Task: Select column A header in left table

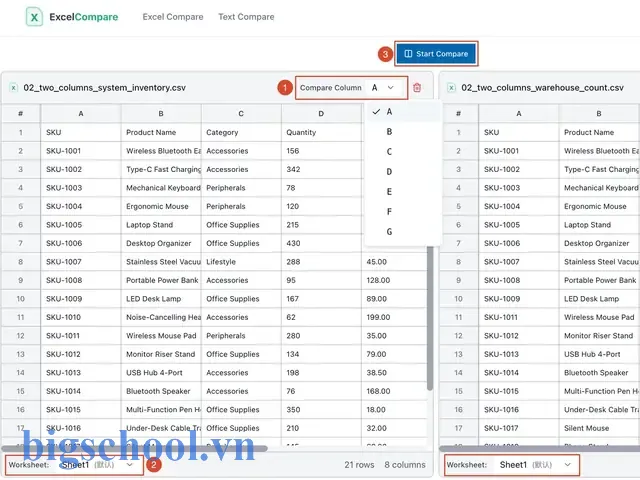Action: (x=81, y=113)
